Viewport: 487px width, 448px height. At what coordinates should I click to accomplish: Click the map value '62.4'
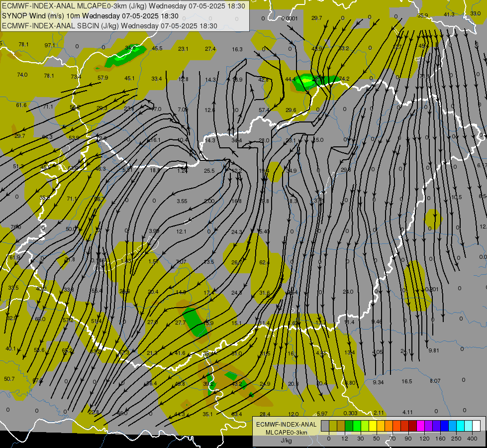click(x=264, y=262)
